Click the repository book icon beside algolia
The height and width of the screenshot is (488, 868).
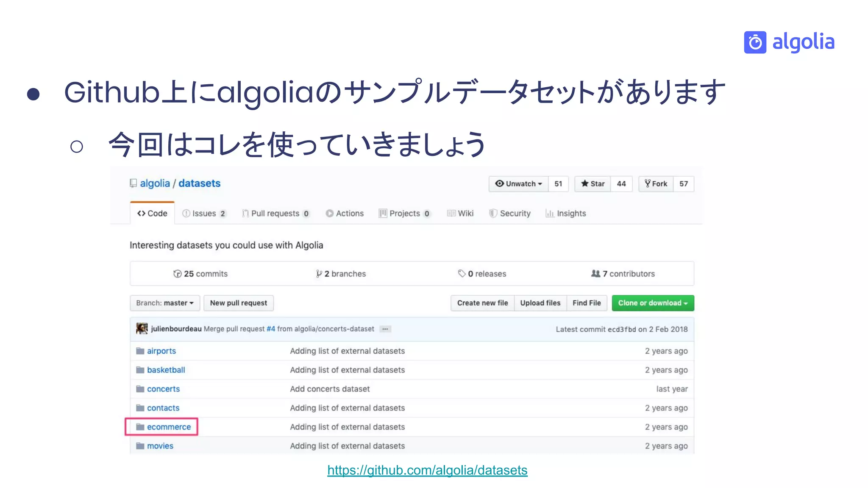point(133,183)
